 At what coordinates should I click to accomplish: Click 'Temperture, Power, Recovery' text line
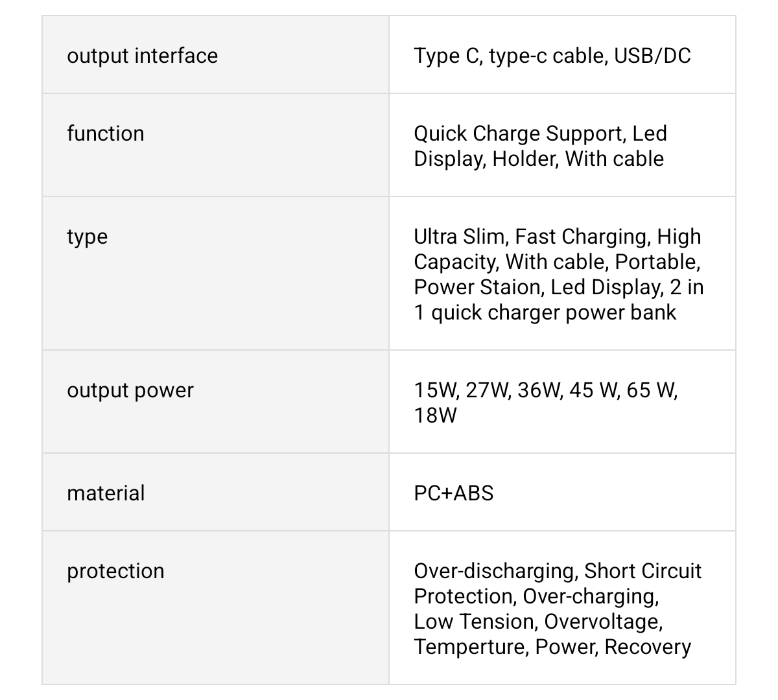(552, 647)
